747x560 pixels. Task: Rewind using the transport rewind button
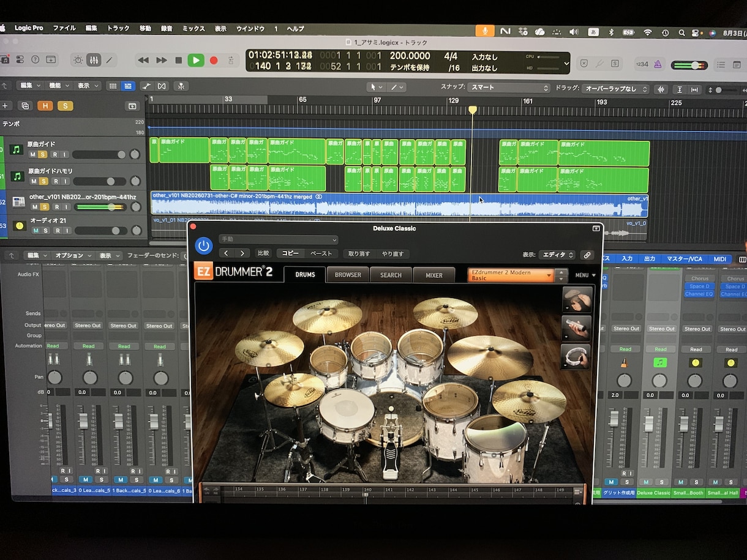coord(143,60)
